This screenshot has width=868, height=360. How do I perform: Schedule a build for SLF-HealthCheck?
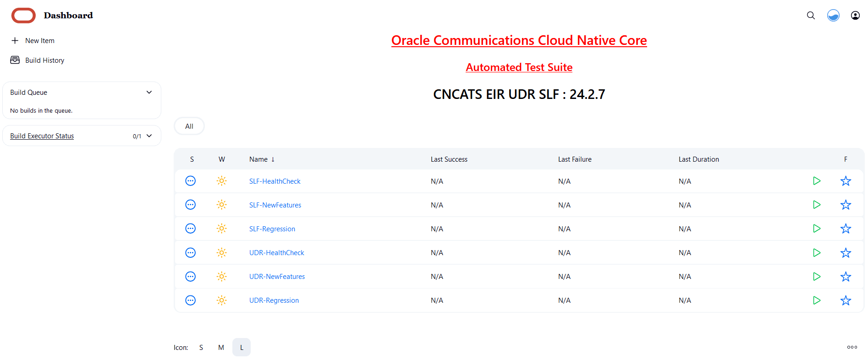[x=817, y=181]
